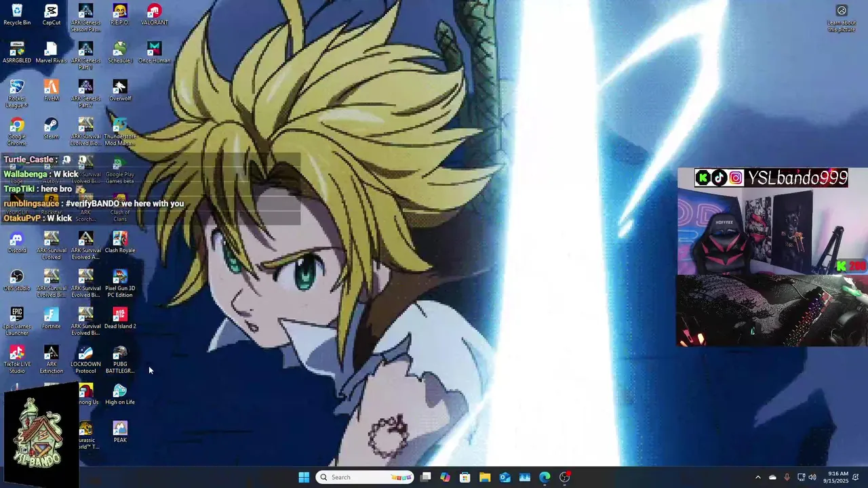Select the ARK Genesis Part 1 icon
The width and height of the screenshot is (868, 488).
[x=85, y=56]
